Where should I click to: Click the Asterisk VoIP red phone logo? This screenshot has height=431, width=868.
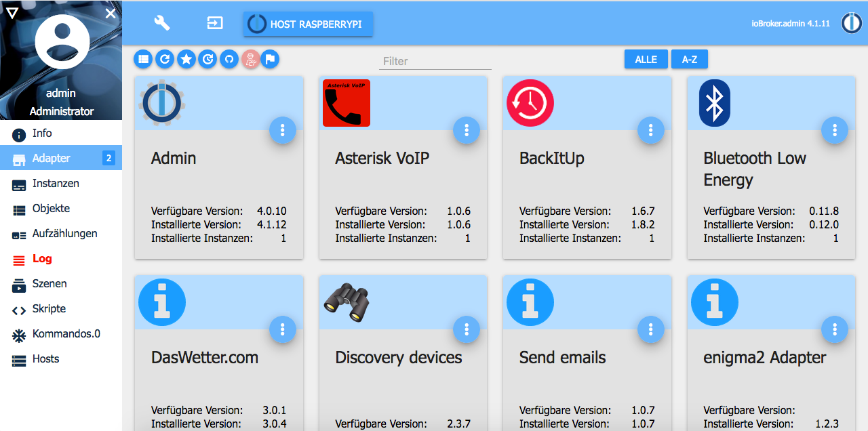[347, 103]
